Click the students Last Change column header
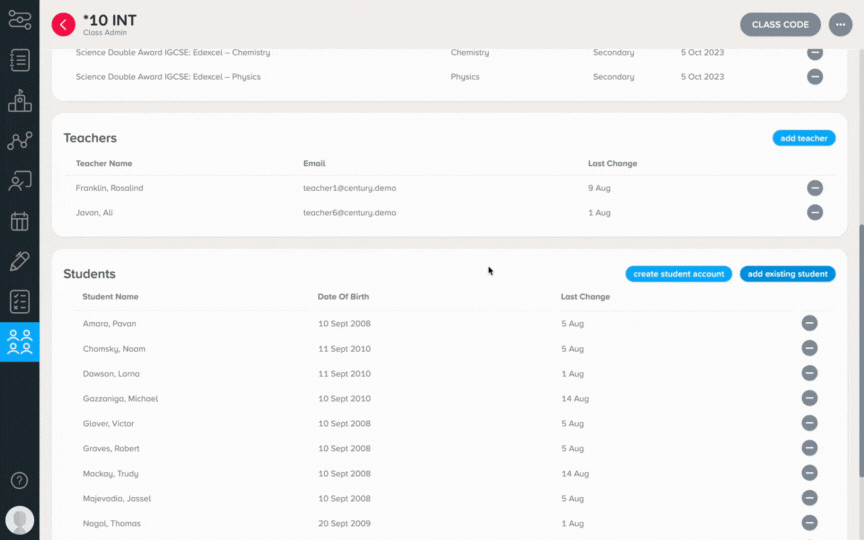The height and width of the screenshot is (540, 864). pyautogui.click(x=585, y=296)
